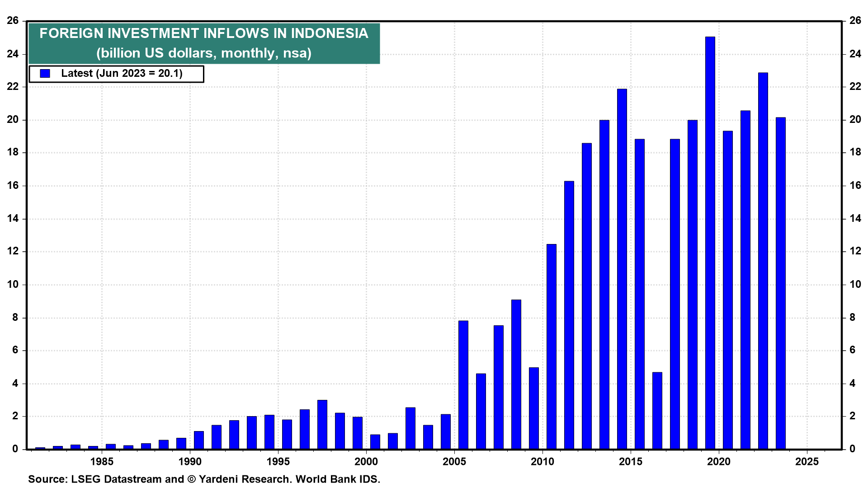Click the short 2016 bar
Screen dimensions: 868x488
[x=657, y=410]
